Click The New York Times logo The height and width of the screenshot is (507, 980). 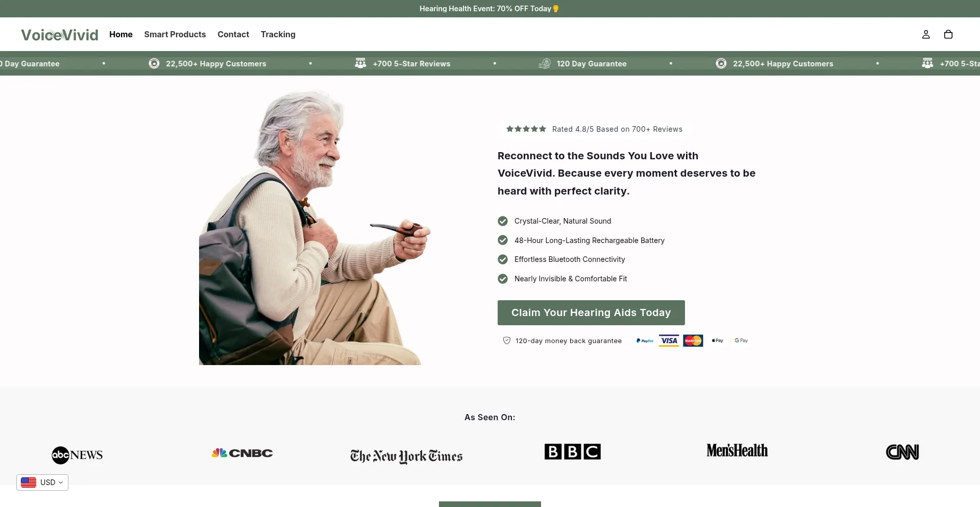tap(406, 456)
